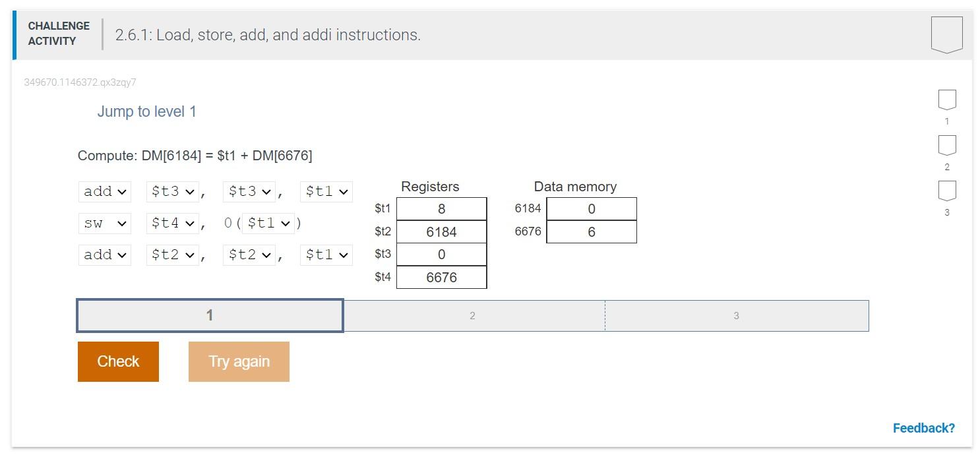
Task: Open first row instruction dropdown showing add
Action: click(105, 192)
